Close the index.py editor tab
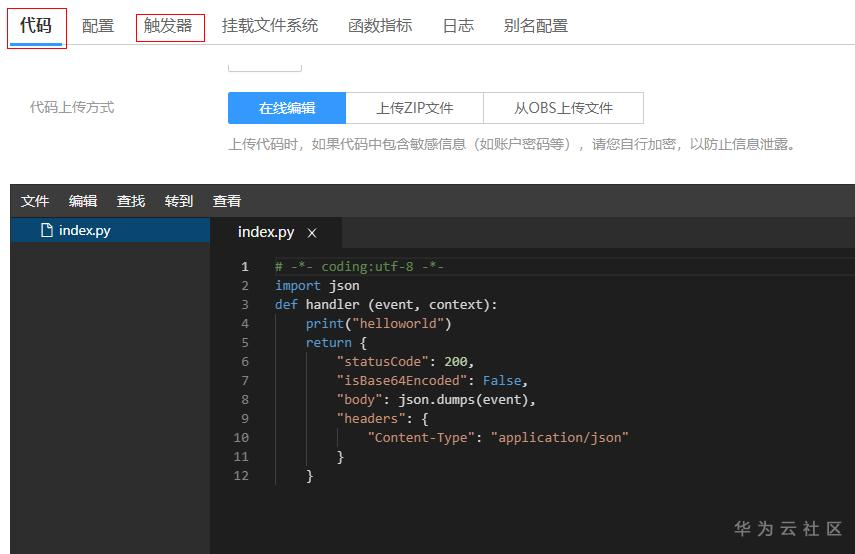The image size is (855, 554). pyautogui.click(x=312, y=233)
